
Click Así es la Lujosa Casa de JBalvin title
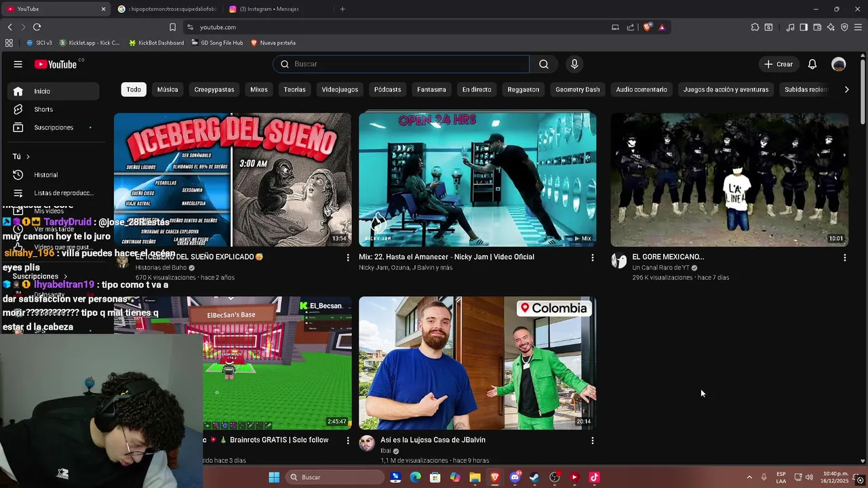[x=433, y=440]
